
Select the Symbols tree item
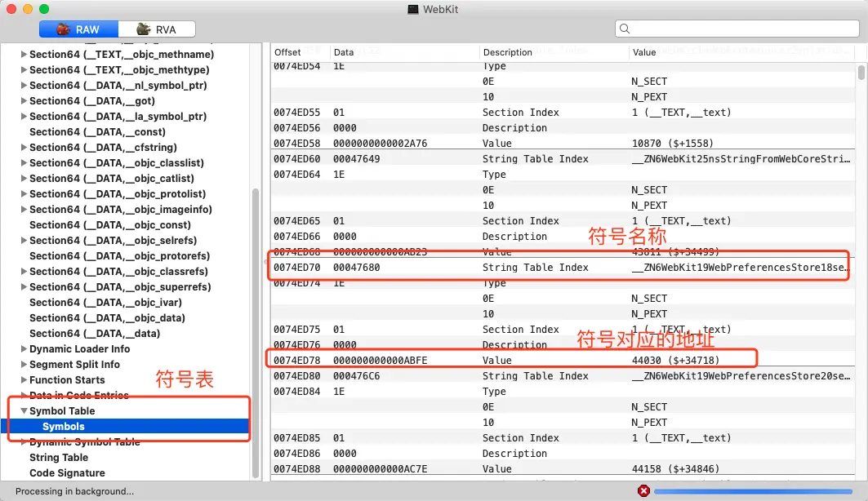tap(125, 426)
